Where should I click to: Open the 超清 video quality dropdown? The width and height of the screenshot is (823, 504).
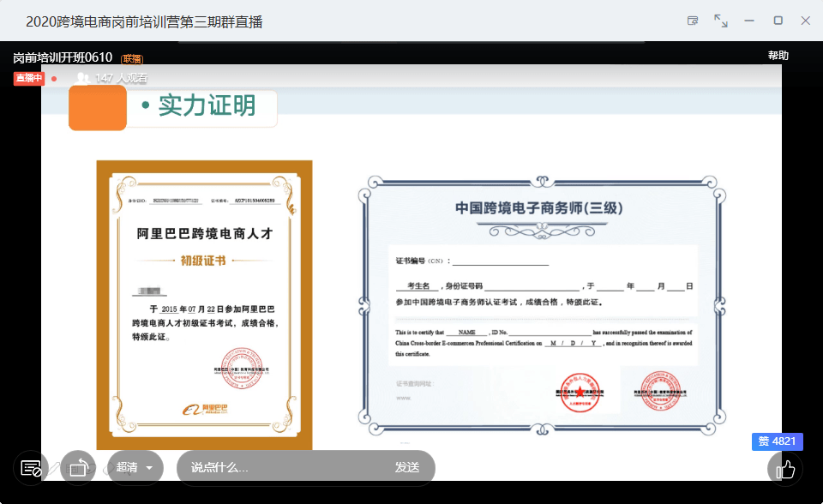click(135, 467)
